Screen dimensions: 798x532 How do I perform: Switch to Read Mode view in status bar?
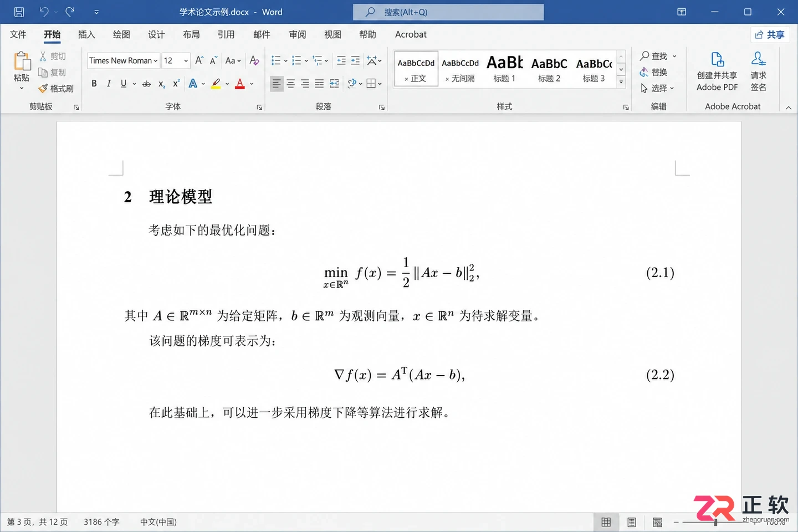tap(606, 522)
